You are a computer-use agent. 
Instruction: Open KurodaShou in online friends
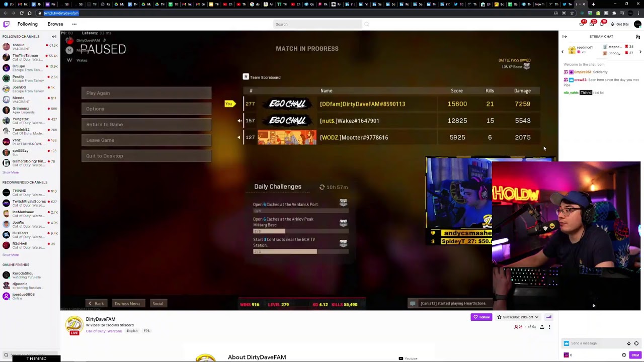coord(29,275)
